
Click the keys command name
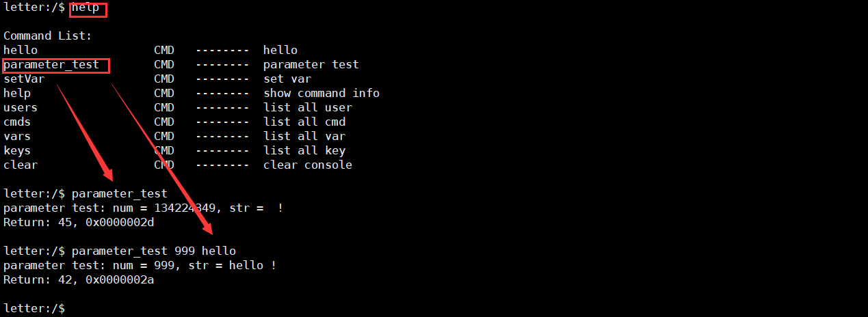[17, 150]
